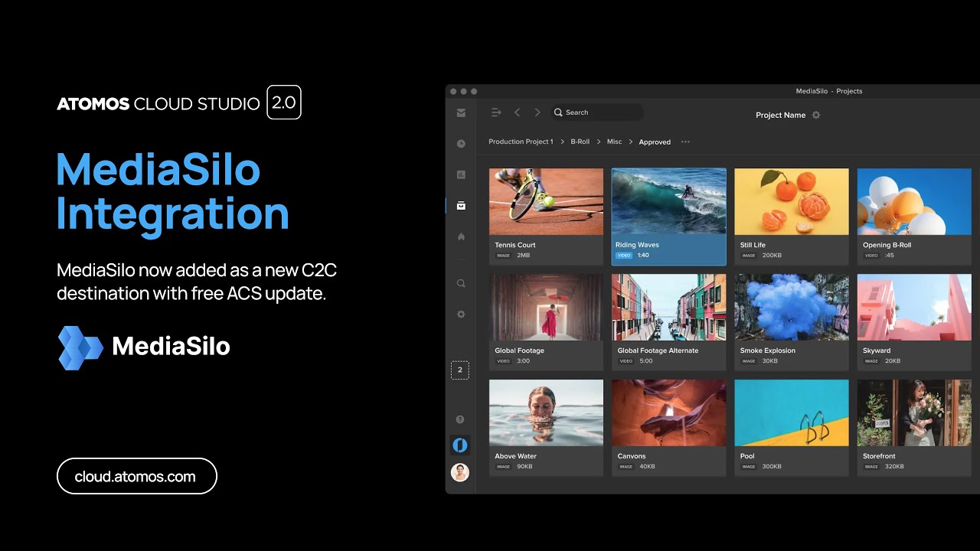The image size is (980, 551).
Task: Click the Riding Waves title text
Action: (637, 245)
